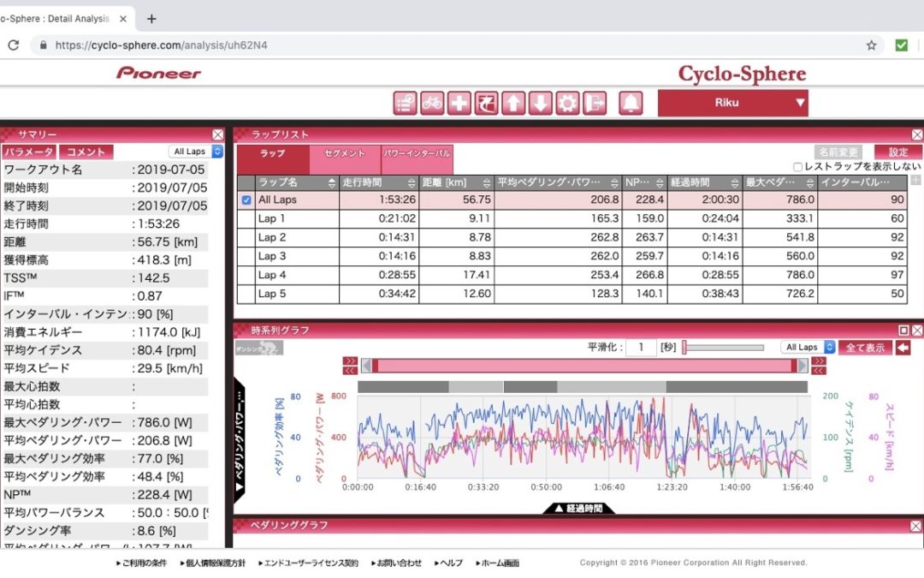Click the 平滑化 smoothing slider
Image resolution: width=924 pixels, height=578 pixels.
[723, 348]
